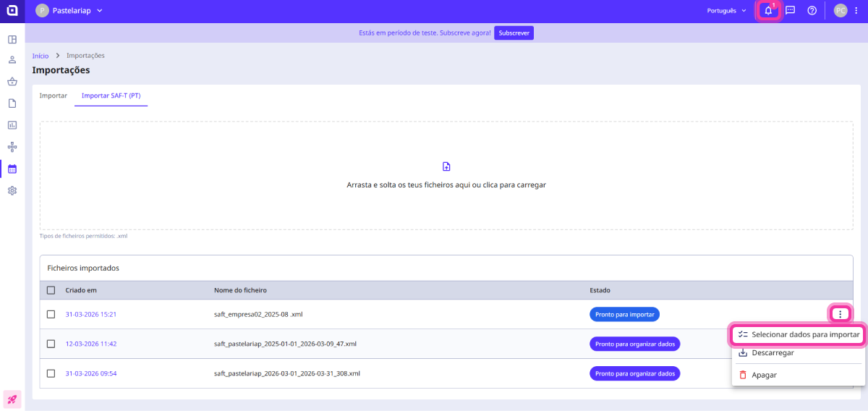
Task: Check the saft_empresa02_2025-08 file row checkbox
Action: pyautogui.click(x=51, y=314)
